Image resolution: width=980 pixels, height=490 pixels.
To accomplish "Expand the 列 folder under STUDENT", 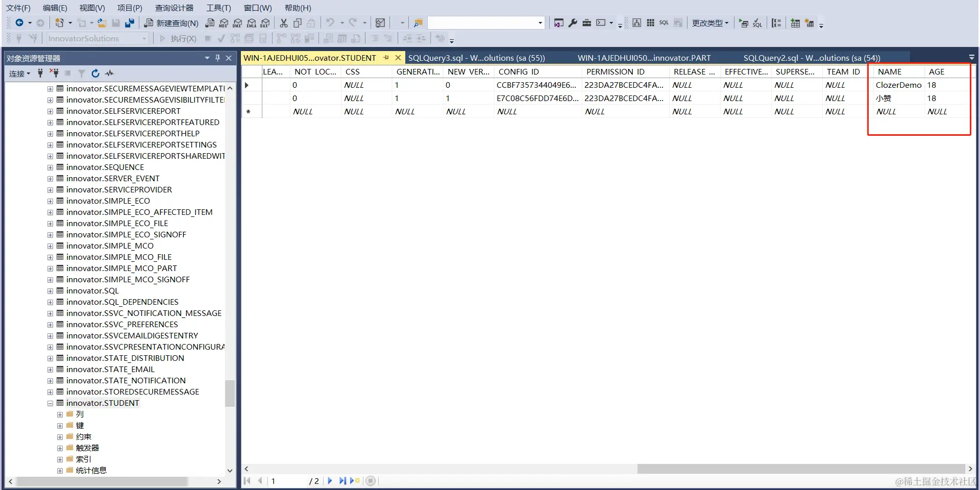I will point(60,414).
